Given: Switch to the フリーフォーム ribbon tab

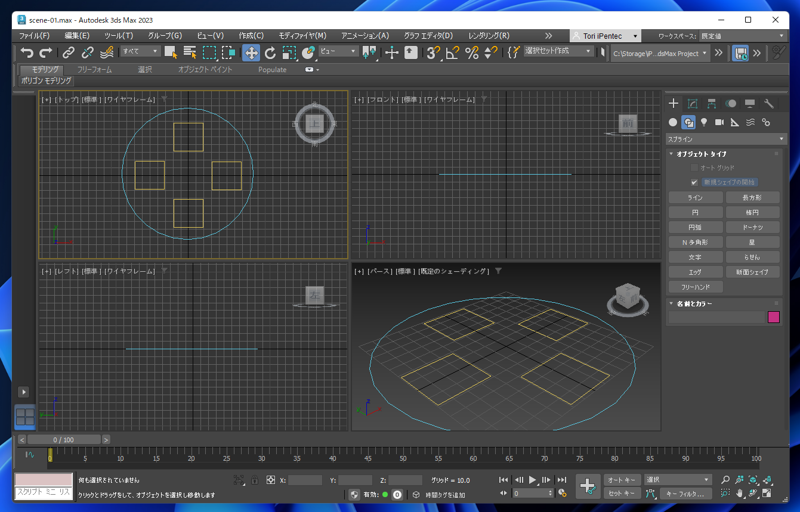Looking at the screenshot, I should (94, 70).
